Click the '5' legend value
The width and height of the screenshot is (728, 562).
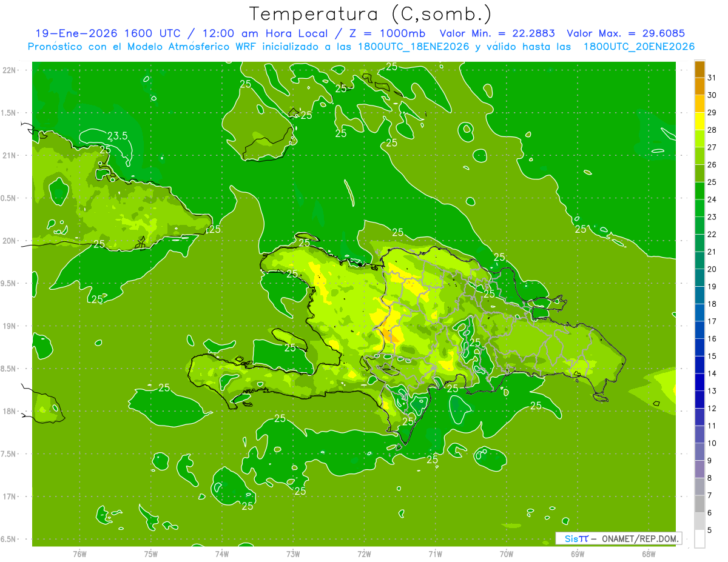click(710, 530)
